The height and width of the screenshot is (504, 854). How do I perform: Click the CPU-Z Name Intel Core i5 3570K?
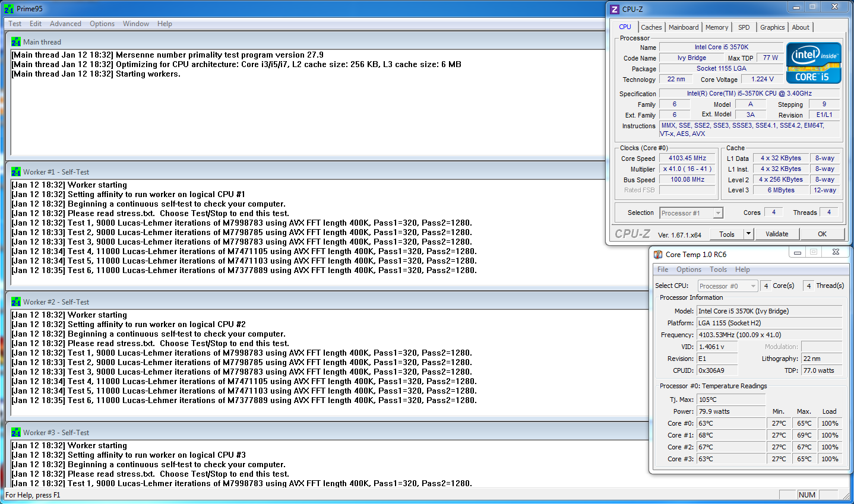[x=722, y=47]
